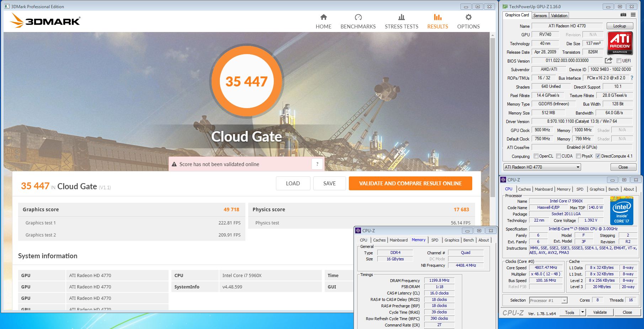
Task: Click the Graphics test 2 row
Action: point(132,235)
